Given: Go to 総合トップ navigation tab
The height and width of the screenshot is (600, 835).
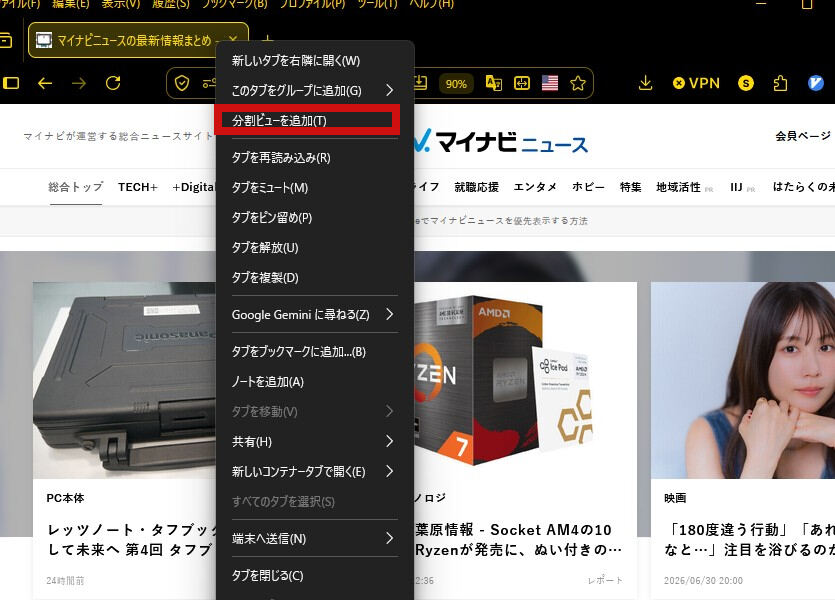Looking at the screenshot, I should pos(75,187).
